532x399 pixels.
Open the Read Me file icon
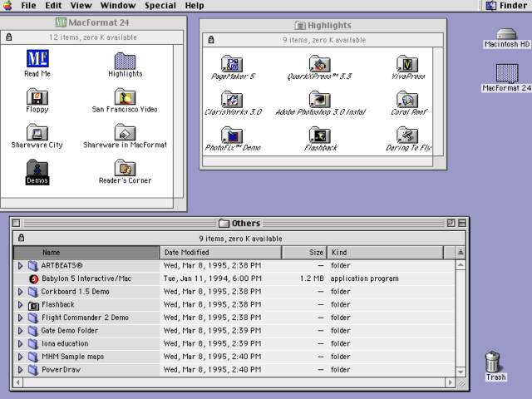[37, 59]
